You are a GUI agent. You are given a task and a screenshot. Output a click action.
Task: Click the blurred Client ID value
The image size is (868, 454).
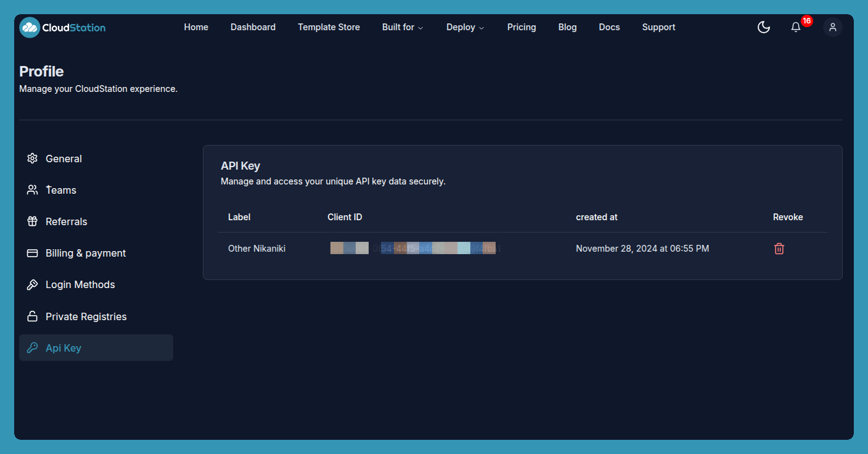pyautogui.click(x=414, y=249)
